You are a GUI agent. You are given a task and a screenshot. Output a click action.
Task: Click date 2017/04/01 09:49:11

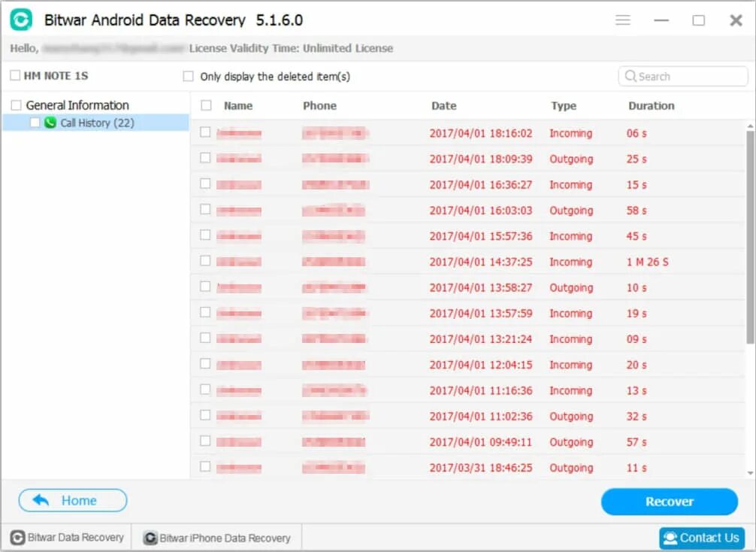point(481,442)
